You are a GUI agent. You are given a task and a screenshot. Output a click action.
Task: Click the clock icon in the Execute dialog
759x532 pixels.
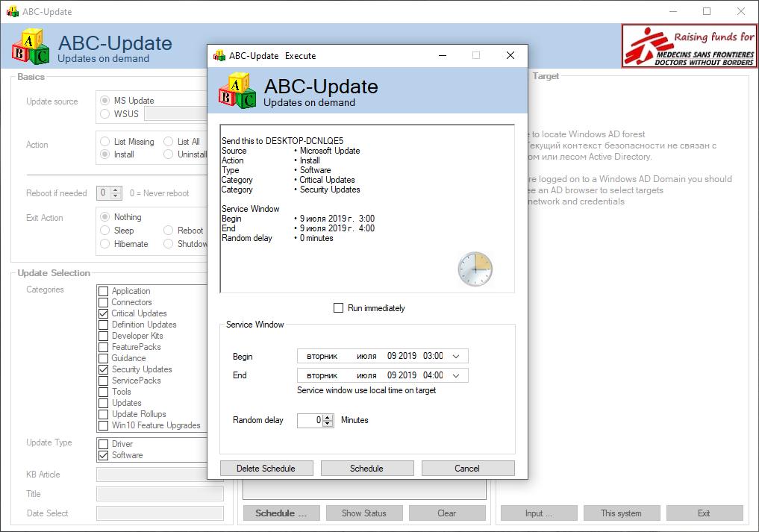pos(475,269)
